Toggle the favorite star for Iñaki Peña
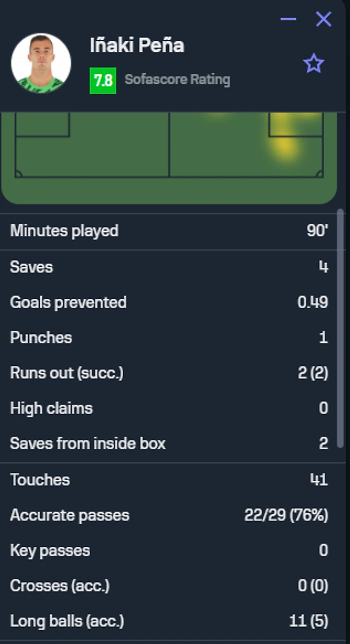 point(314,64)
